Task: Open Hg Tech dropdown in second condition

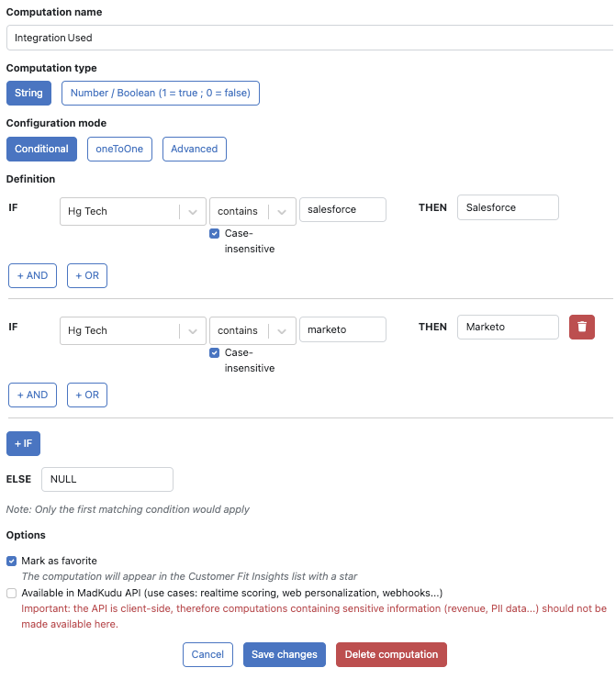Action: pos(132,331)
